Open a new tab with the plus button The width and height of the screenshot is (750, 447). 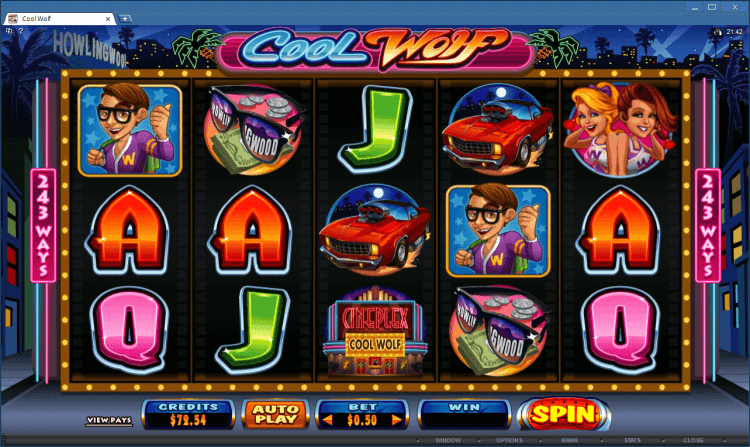coord(125,19)
